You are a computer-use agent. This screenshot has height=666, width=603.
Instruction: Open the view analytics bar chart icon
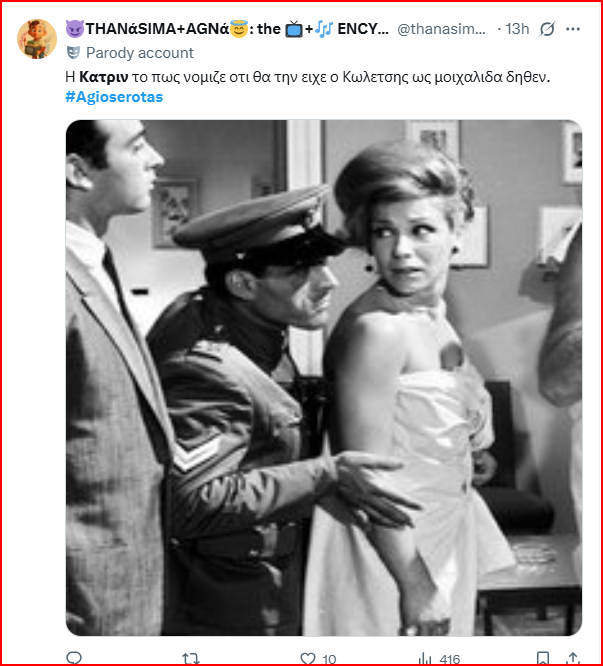click(x=425, y=659)
